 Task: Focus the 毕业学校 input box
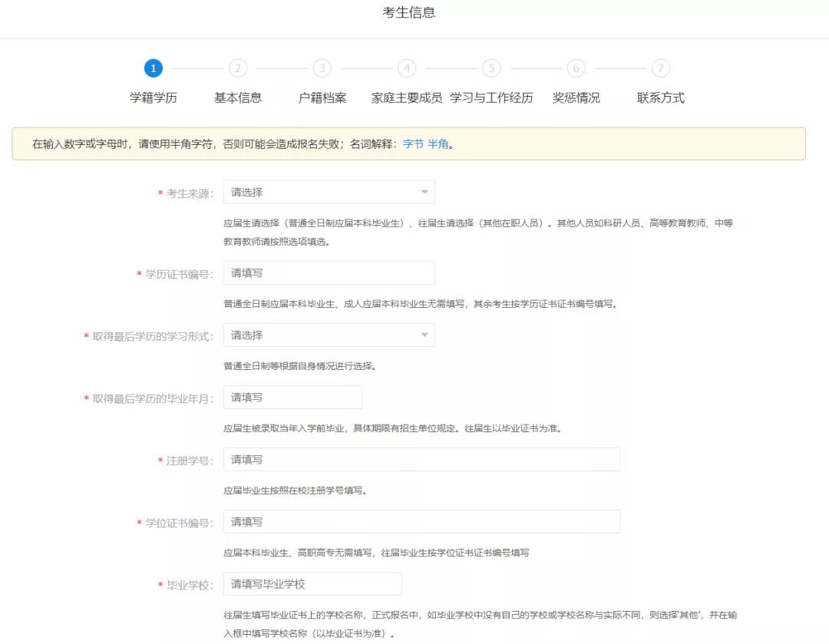pyautogui.click(x=312, y=584)
